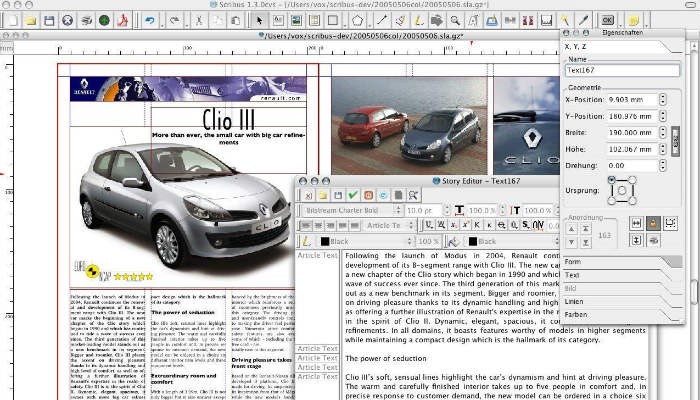
Task: Toggle Strikethrough in Story Editor
Action: (501, 225)
